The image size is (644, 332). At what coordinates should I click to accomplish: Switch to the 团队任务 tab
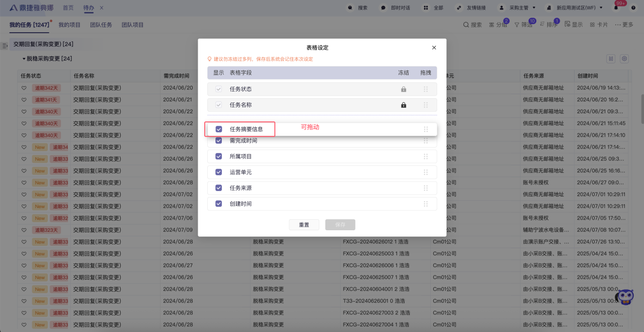coord(101,25)
